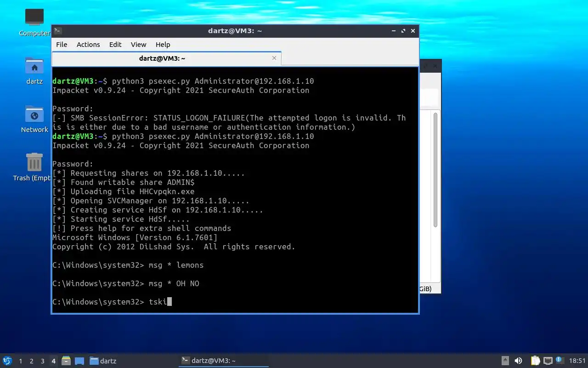Screen dimensions: 588x368
Task: Open the clipboard manager tray icon
Action: 535,361
